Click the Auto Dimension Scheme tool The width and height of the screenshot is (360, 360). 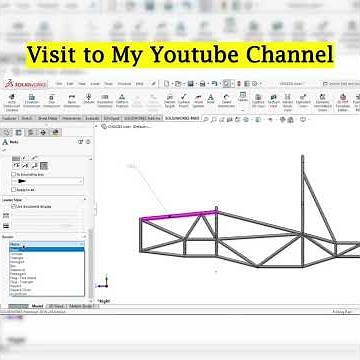(x=12, y=102)
